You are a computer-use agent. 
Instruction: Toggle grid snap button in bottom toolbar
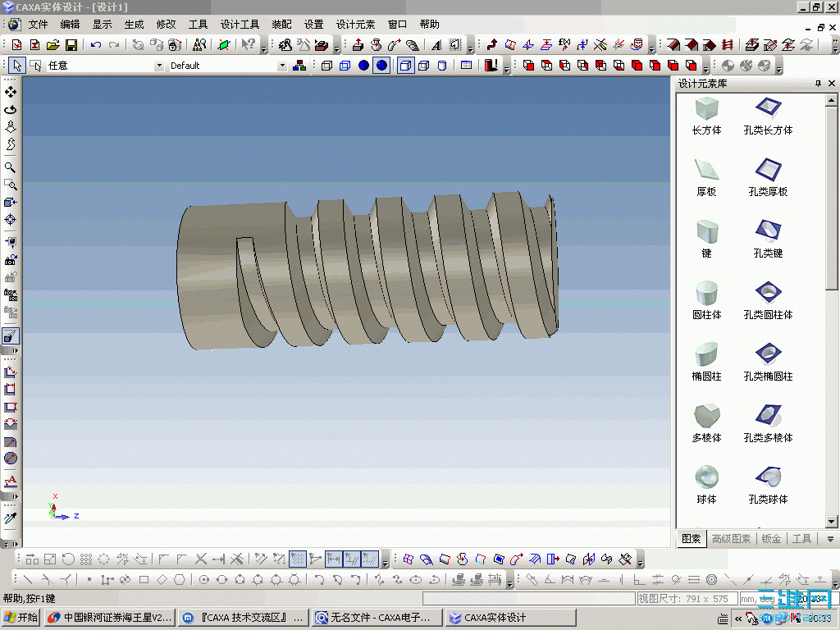click(x=297, y=559)
